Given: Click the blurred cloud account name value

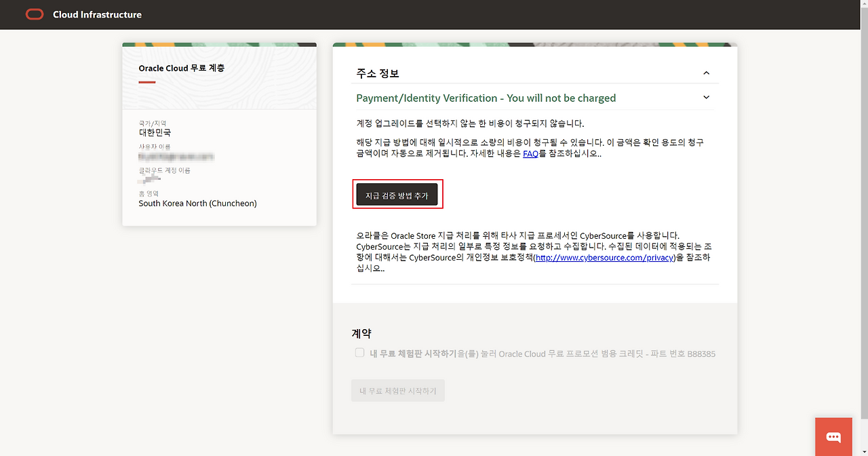Looking at the screenshot, I should (x=151, y=180).
